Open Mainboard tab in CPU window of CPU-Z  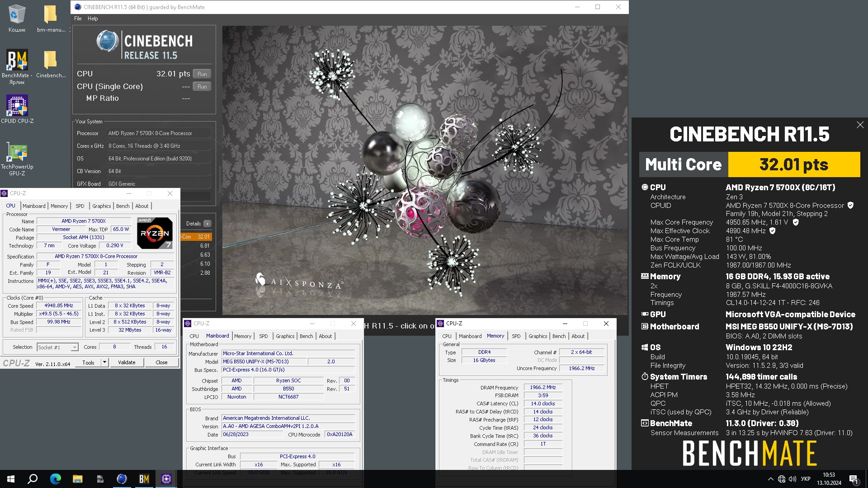(34, 206)
